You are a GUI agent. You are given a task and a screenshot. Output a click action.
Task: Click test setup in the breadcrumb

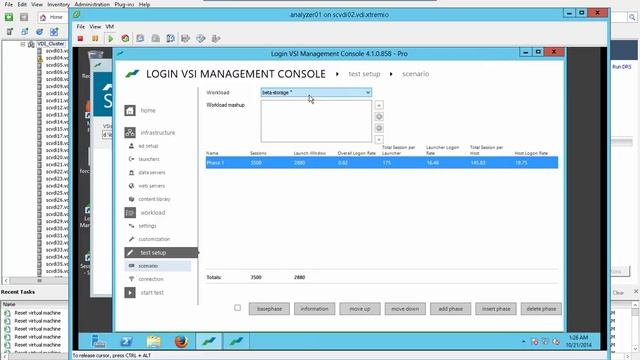tap(364, 74)
